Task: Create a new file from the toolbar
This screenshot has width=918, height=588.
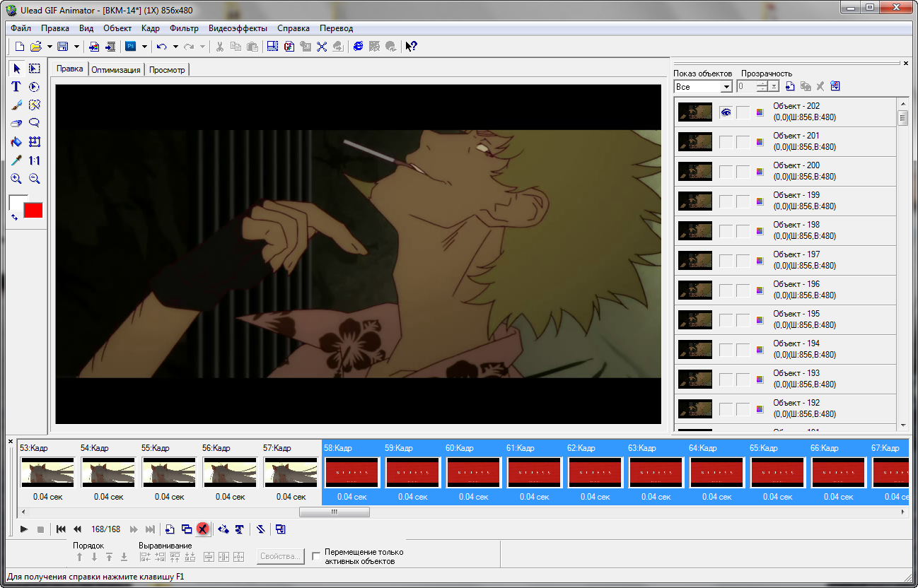Action: [x=19, y=47]
